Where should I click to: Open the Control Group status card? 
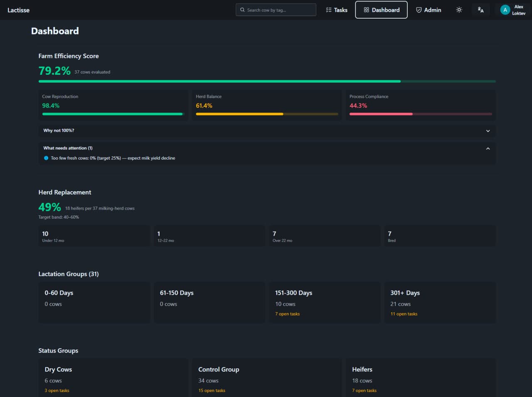point(267,378)
